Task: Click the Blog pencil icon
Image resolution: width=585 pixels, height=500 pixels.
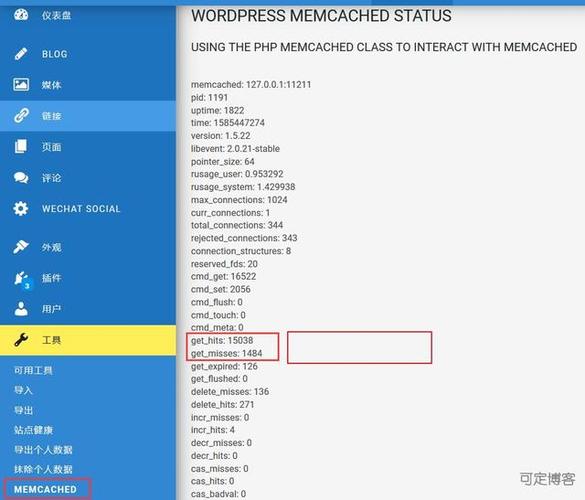Action: pyautogui.click(x=21, y=54)
